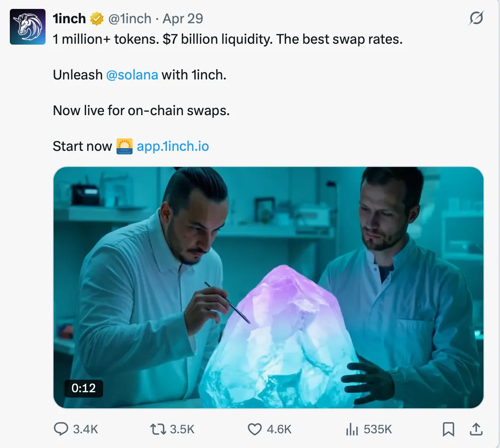Click the 535K views count
This screenshot has height=448, width=500.
pos(378,429)
